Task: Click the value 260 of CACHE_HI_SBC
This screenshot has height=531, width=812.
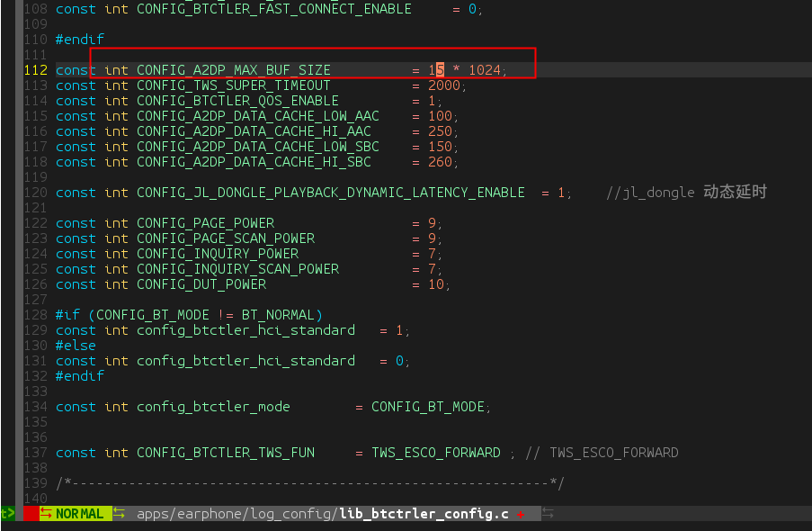Action: point(441,162)
